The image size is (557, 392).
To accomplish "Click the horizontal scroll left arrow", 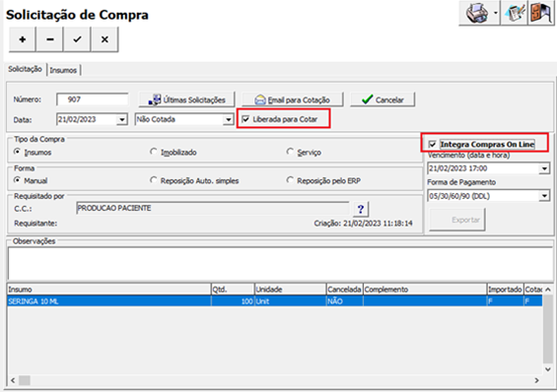I will [13, 380].
